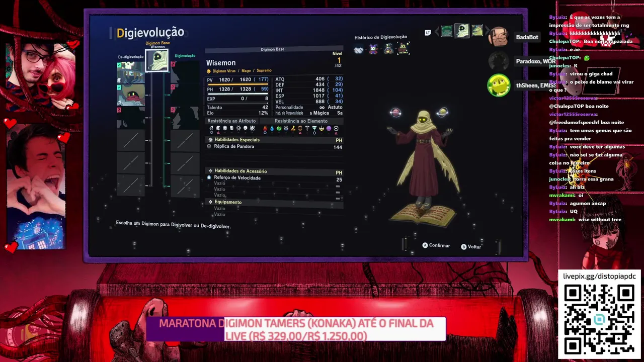Screen dimensions: 644x362
Task: Click the left arrow of the party switcher
Action: point(436,32)
